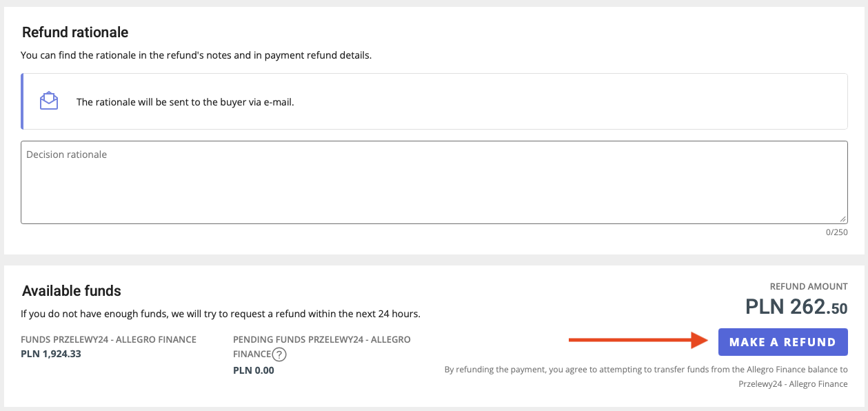This screenshot has width=868, height=411.
Task: Click the text area resize handle
Action: pos(842,219)
